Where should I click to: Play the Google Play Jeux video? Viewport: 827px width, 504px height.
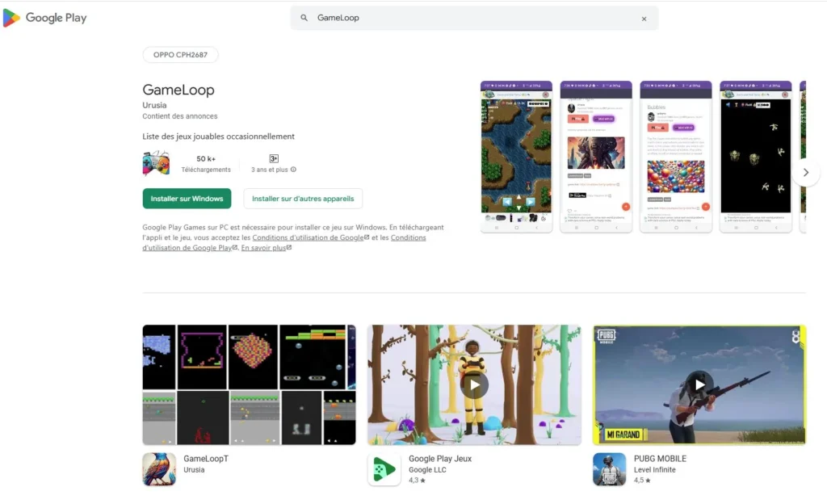[x=475, y=384]
